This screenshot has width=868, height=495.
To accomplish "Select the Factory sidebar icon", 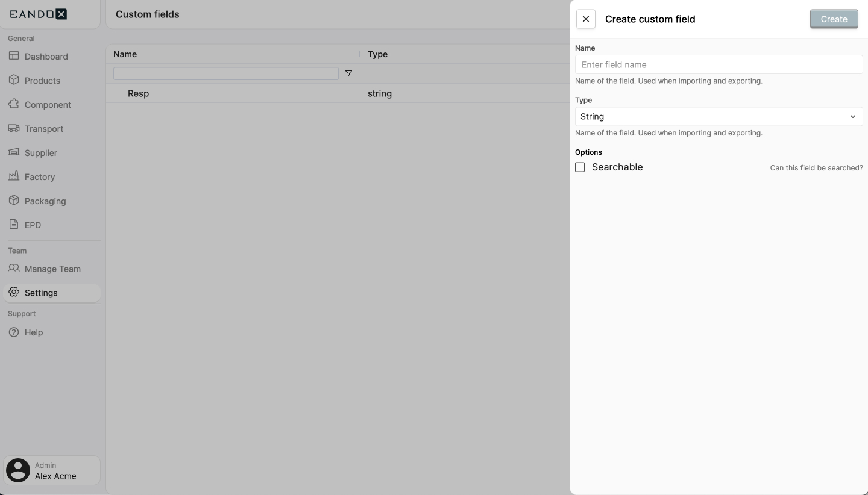I will coord(39,176).
